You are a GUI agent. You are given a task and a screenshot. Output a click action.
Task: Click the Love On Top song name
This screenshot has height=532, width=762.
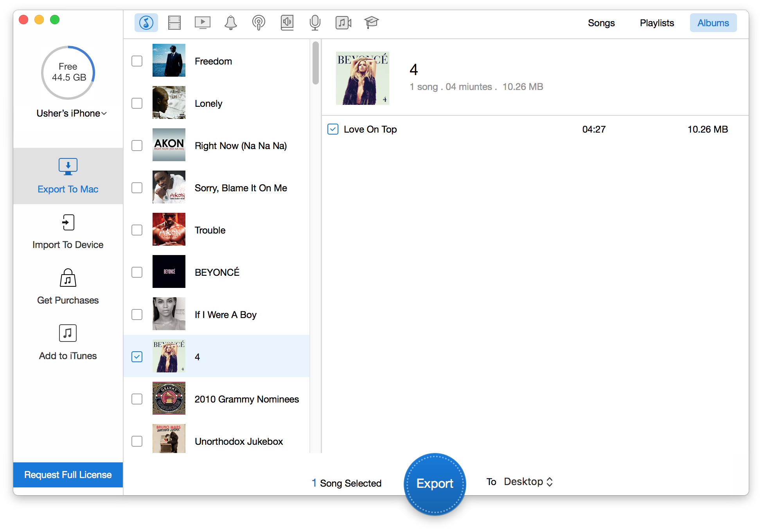[x=370, y=129]
